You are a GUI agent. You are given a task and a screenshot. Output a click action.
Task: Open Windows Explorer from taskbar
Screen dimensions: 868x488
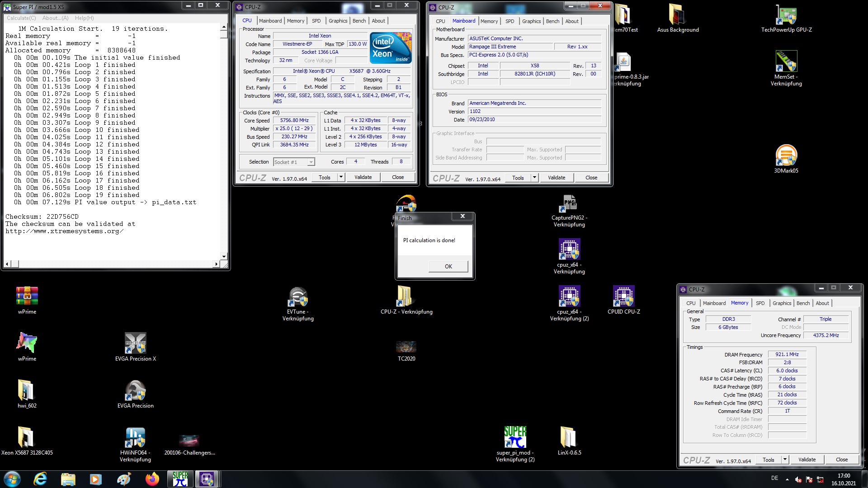[x=68, y=479]
